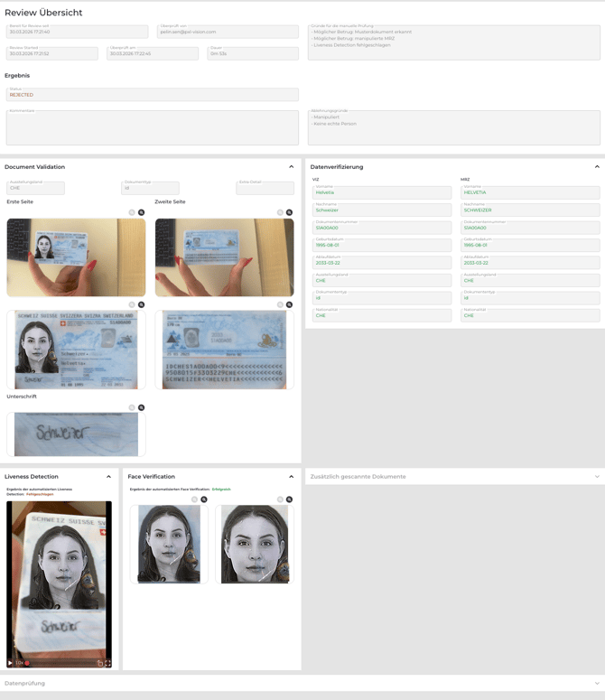The image size is (605, 700).
Task: Zoom in on the Zweite Seite photo
Action: (x=290, y=212)
